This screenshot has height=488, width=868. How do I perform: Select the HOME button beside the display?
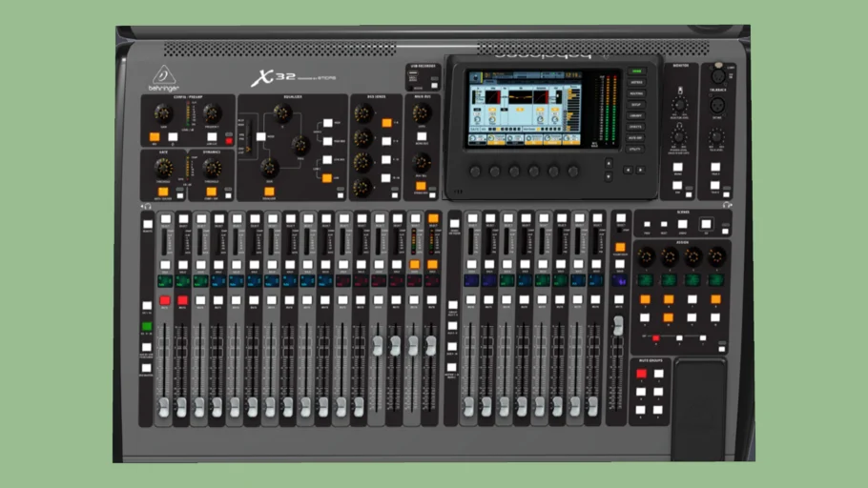point(636,71)
